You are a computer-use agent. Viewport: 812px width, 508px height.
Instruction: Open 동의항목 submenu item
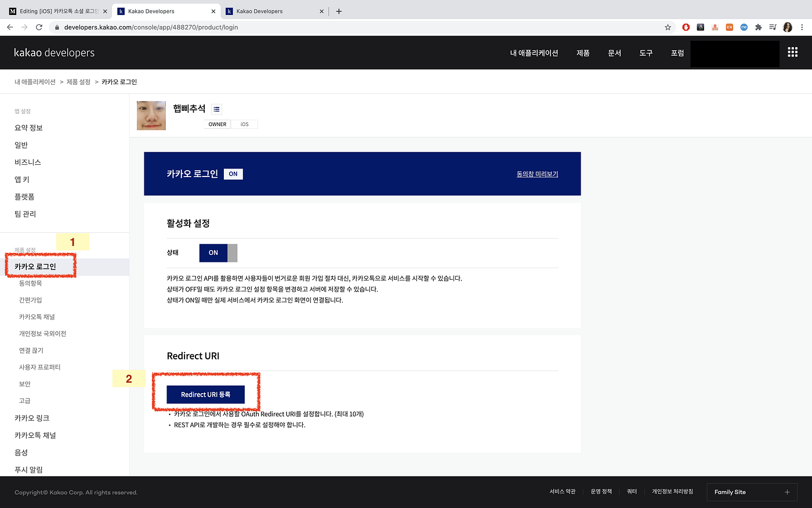point(31,283)
